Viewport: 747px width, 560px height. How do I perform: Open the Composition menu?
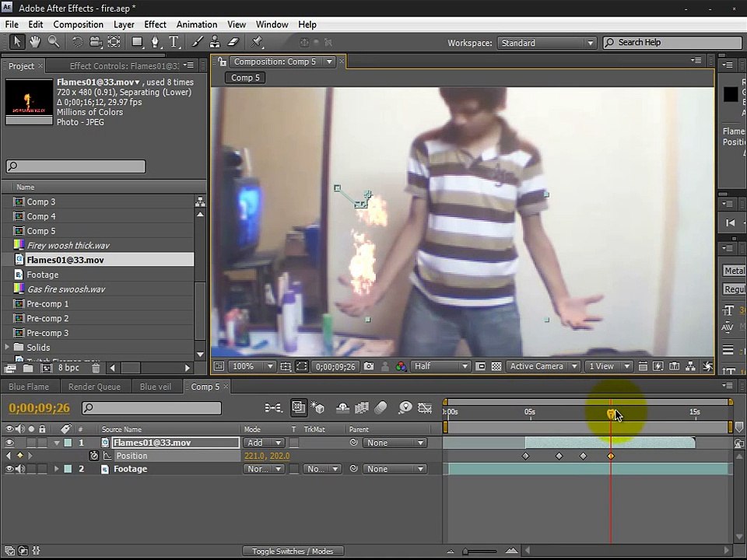[x=78, y=24]
